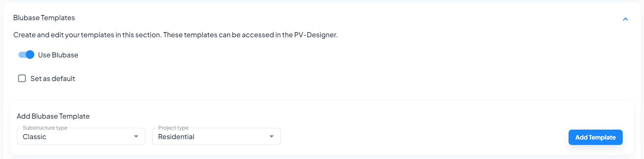Click the Classic value in Substructure type
The height and width of the screenshot is (159, 644).
34,137
